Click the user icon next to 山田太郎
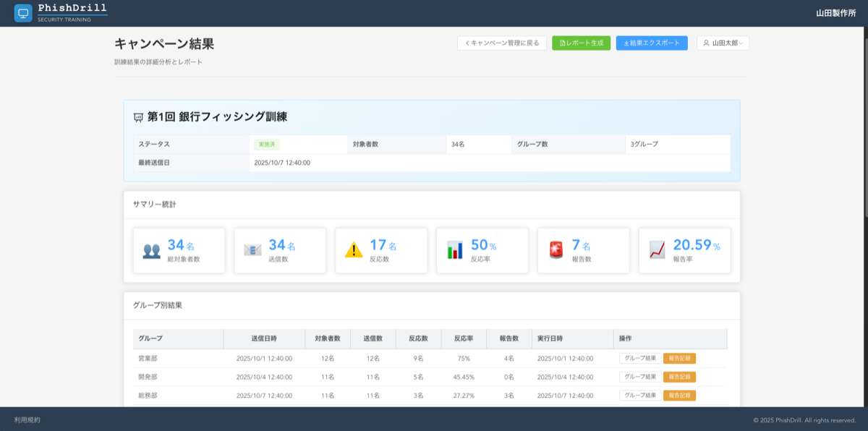 pos(706,43)
